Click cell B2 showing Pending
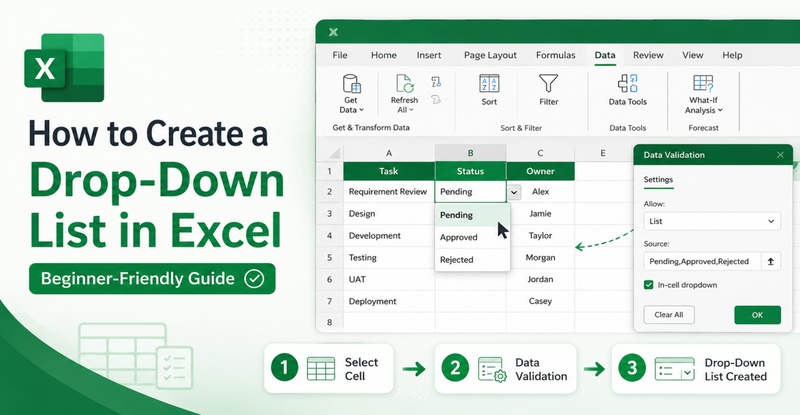This screenshot has height=415, width=800. [x=470, y=192]
